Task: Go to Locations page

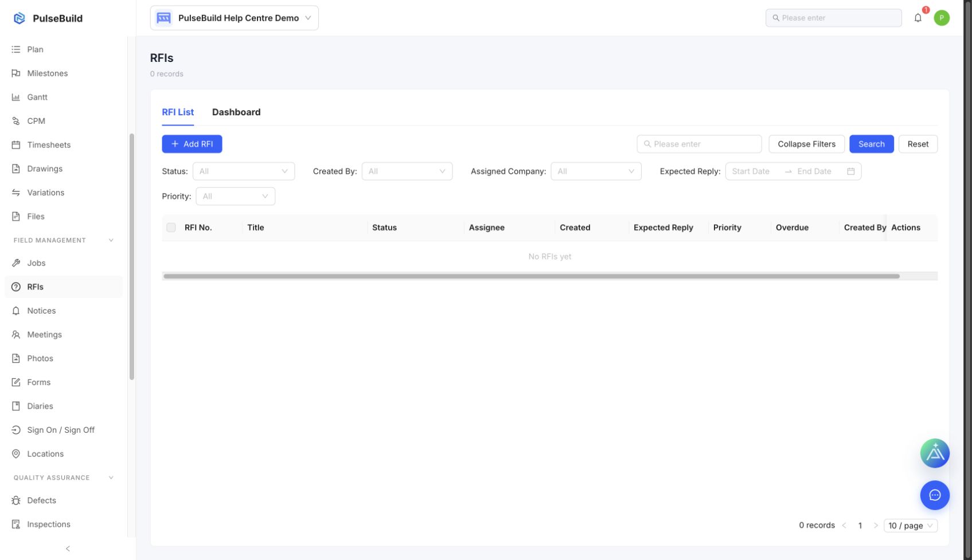Action: coord(63,454)
